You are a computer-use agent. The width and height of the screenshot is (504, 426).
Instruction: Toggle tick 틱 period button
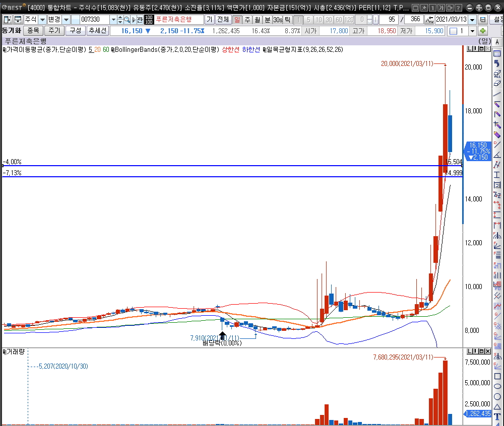(x=288, y=20)
